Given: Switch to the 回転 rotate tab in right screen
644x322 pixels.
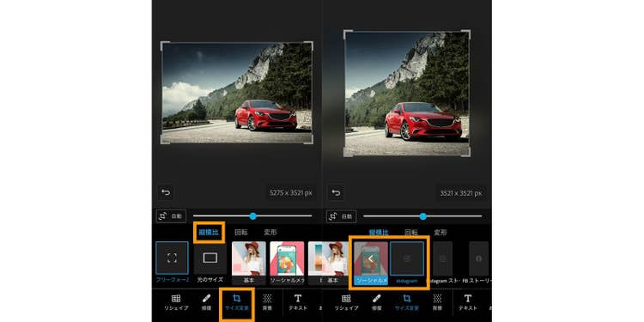Looking at the screenshot, I should [411, 233].
